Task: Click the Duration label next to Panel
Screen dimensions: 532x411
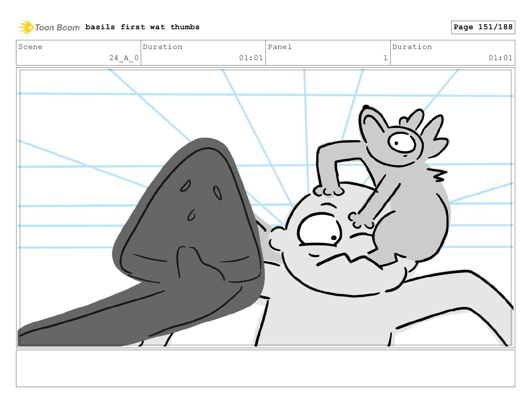Action: (x=412, y=47)
